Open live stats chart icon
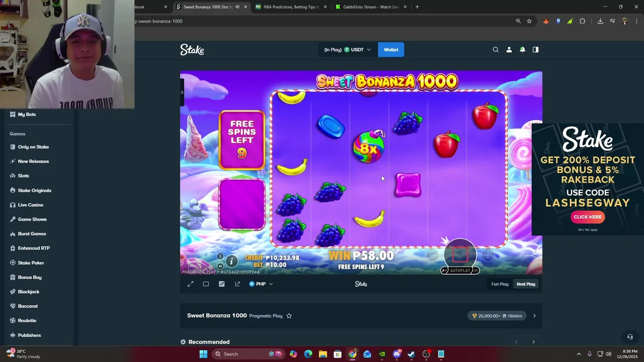The image size is (644, 362). (221, 284)
